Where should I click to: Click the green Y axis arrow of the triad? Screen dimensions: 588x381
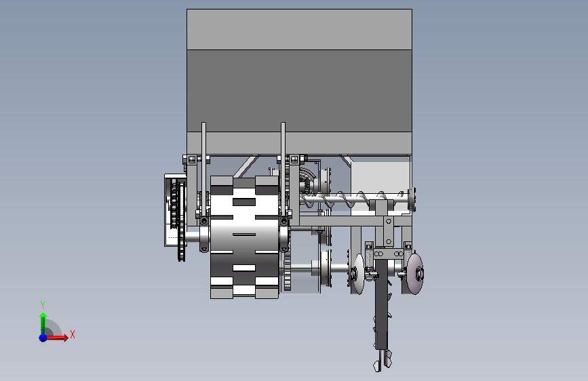pos(43,323)
